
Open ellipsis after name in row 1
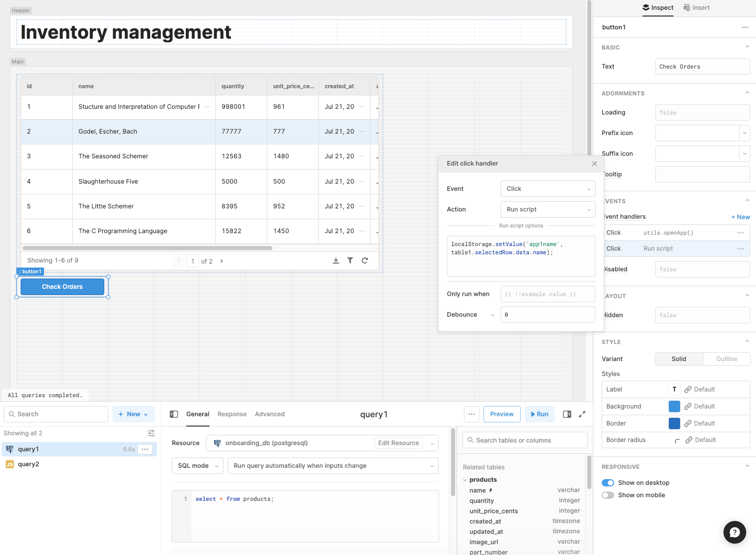click(x=207, y=107)
